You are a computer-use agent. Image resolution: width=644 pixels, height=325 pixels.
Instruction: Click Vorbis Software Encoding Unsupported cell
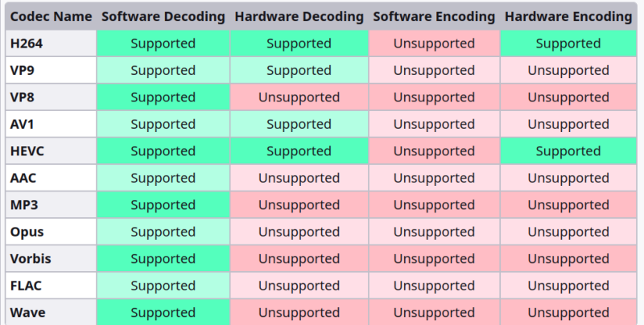[x=434, y=259]
